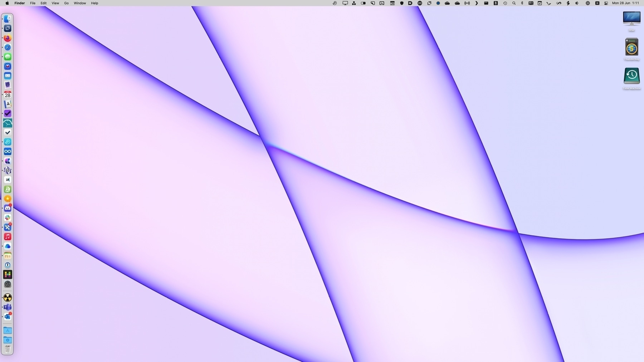Open the Go menu

[x=66, y=3]
